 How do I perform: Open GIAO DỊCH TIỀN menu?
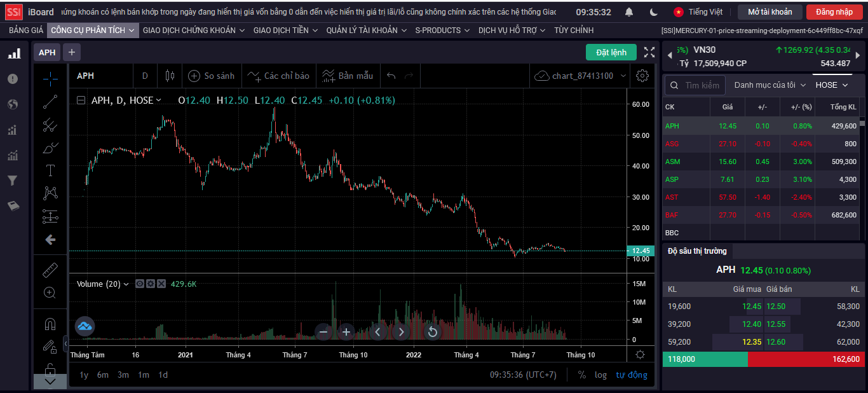point(285,30)
